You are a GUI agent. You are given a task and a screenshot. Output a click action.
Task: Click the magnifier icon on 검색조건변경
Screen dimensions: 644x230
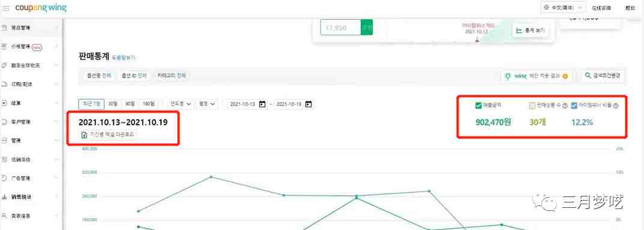pyautogui.click(x=589, y=75)
